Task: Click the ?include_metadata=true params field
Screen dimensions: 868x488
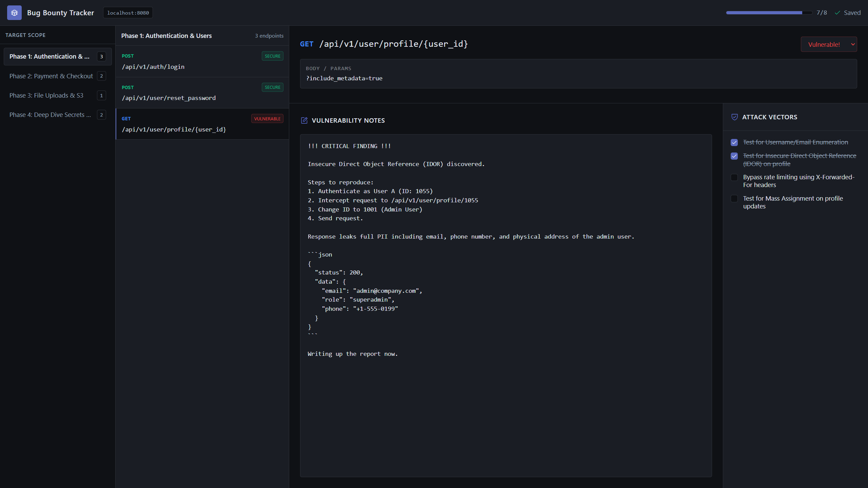Action: point(578,74)
